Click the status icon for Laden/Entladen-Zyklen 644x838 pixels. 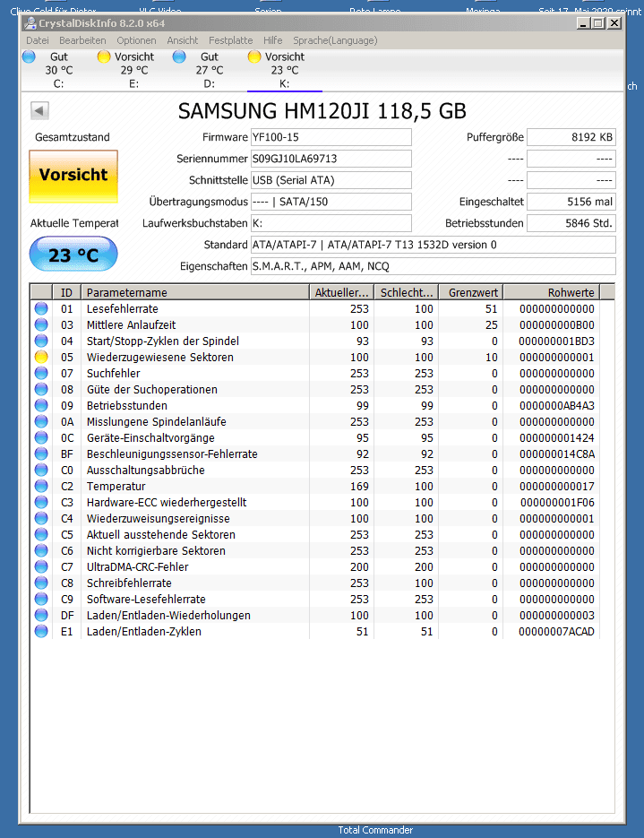click(41, 631)
